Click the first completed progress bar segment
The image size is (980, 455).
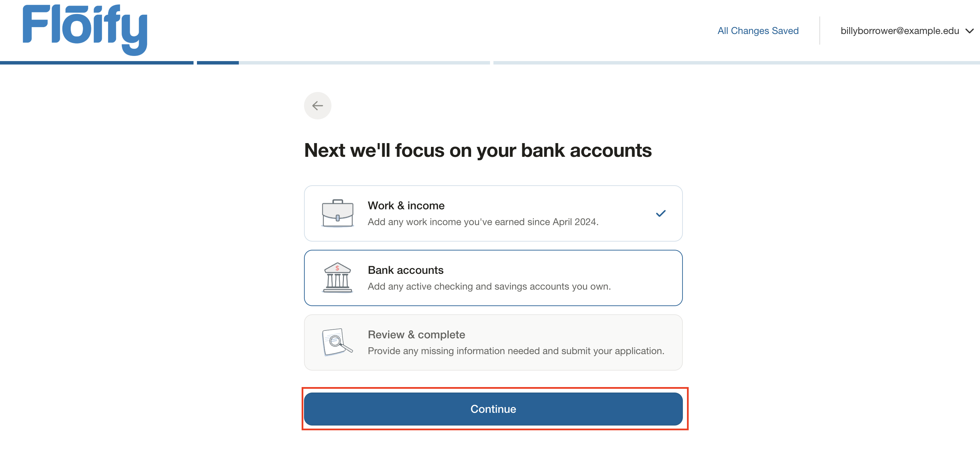pos(97,63)
